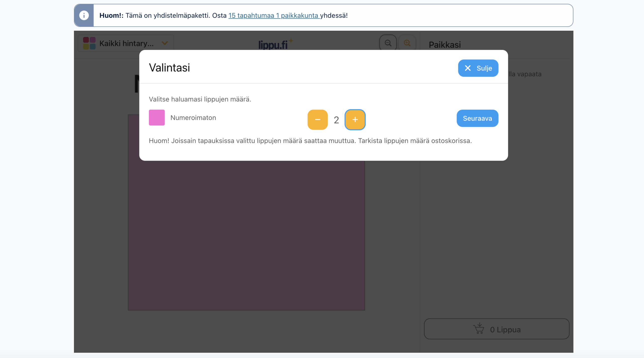
Task: Click the X icon in Sulje button
Action: [468, 68]
